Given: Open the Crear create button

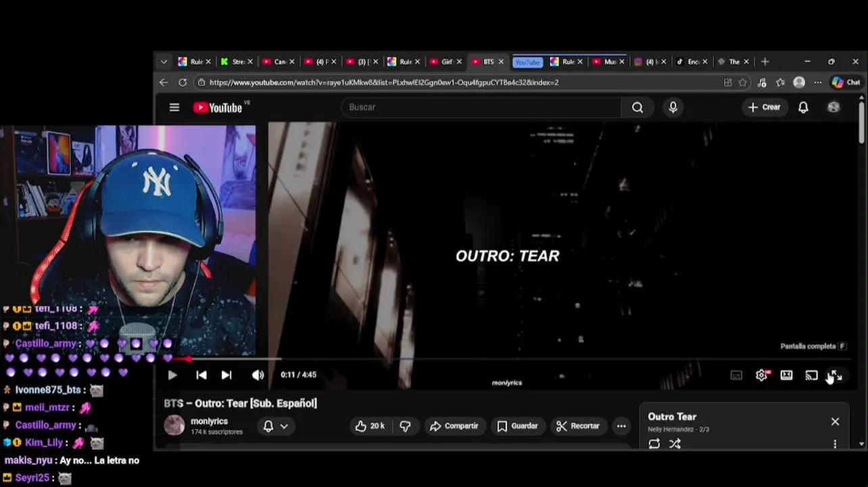Looking at the screenshot, I should [764, 108].
